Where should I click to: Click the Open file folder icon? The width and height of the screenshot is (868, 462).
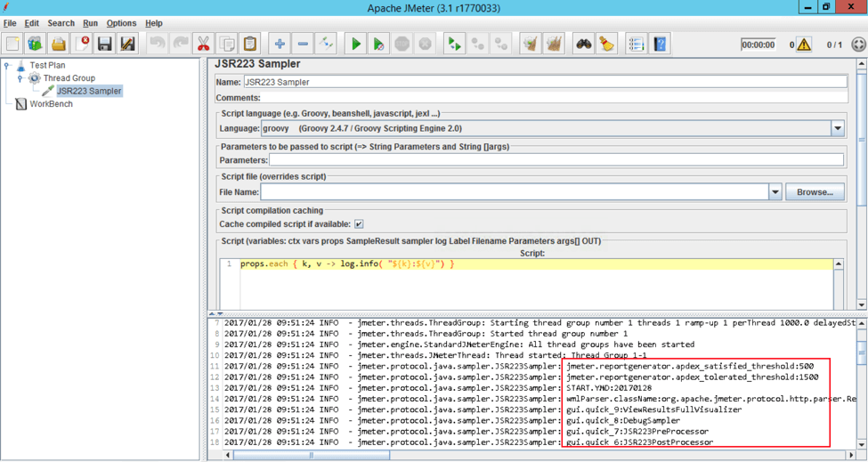point(59,44)
